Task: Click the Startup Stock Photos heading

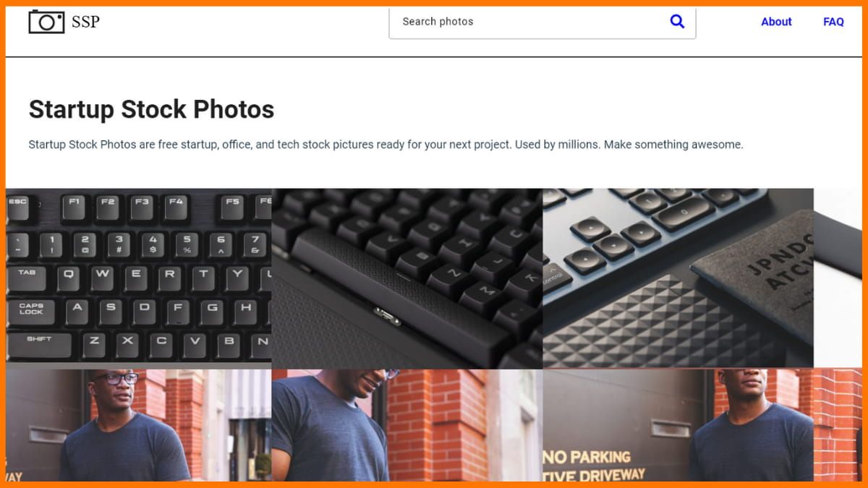Action: pyautogui.click(x=151, y=109)
